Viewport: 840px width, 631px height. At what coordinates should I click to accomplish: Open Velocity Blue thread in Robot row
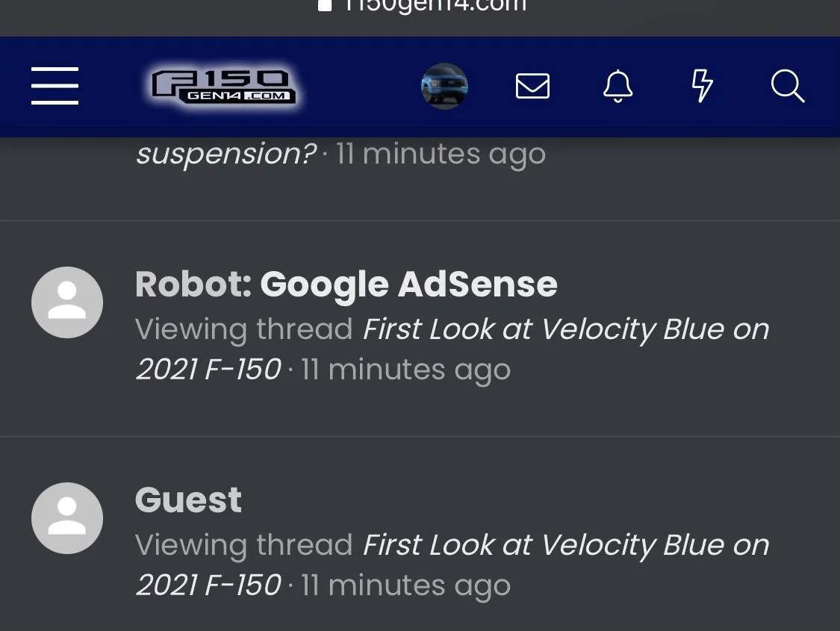click(565, 329)
